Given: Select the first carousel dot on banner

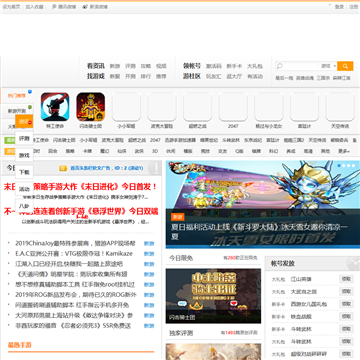Looking at the screenshot, I should tap(339, 165).
